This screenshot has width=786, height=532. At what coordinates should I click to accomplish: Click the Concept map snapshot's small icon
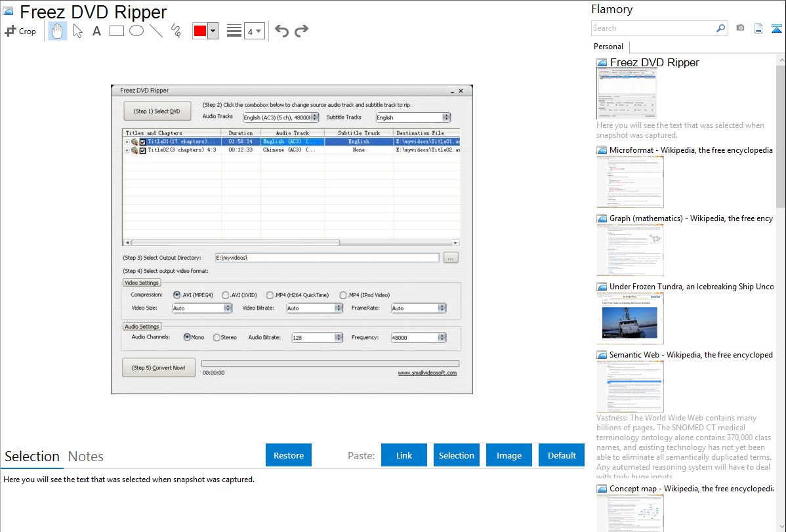point(602,489)
